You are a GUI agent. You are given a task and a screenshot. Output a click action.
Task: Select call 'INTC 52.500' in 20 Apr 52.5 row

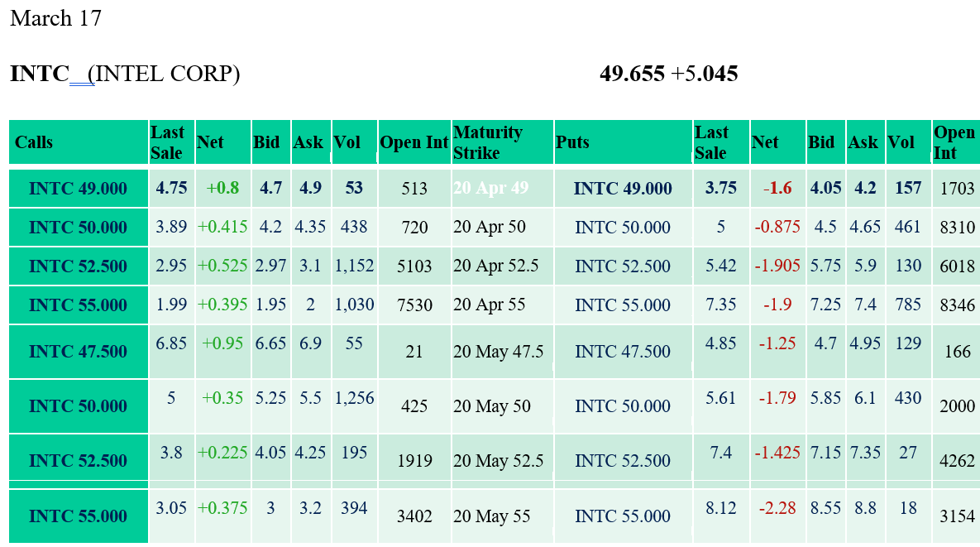tap(78, 266)
